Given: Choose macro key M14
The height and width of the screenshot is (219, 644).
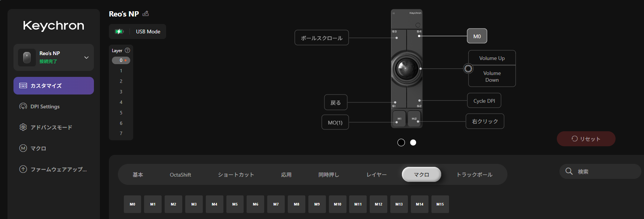Looking at the screenshot, I should click(x=419, y=204).
